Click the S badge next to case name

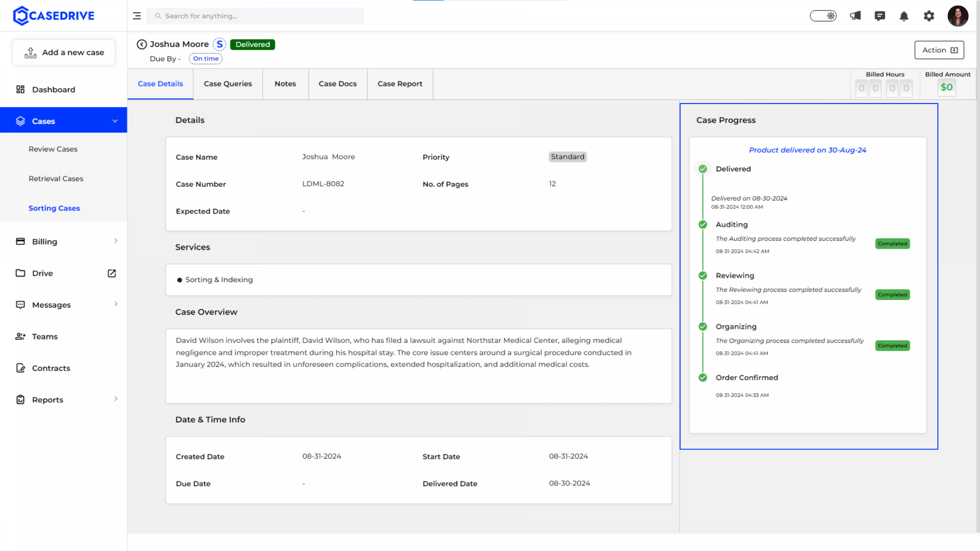click(x=219, y=45)
